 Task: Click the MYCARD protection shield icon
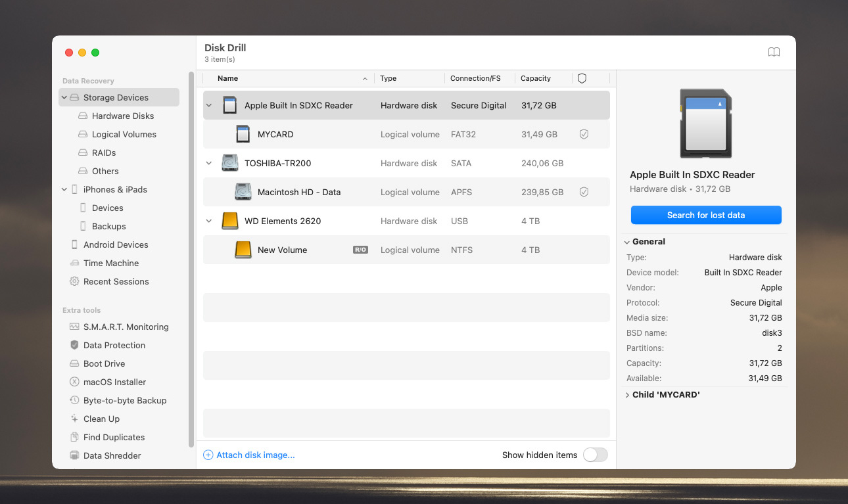tap(583, 134)
